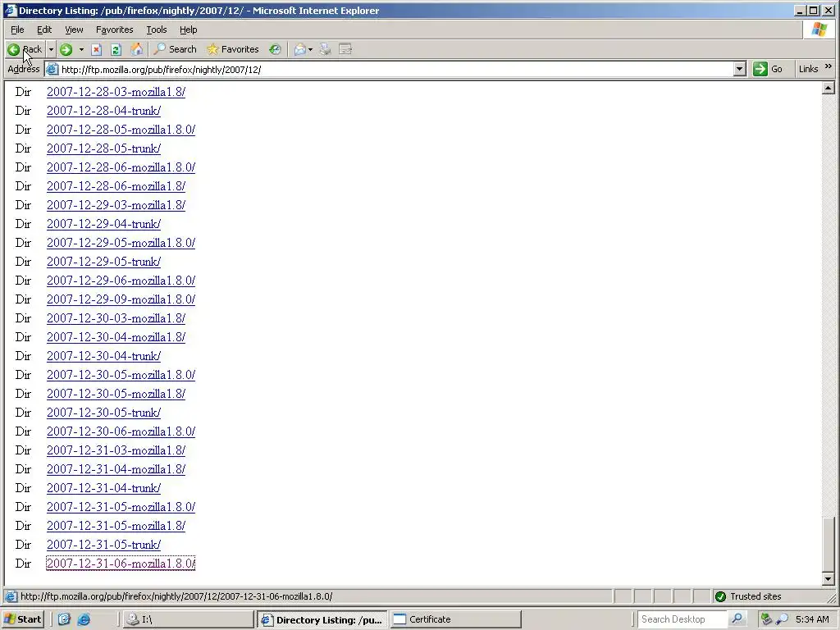The height and width of the screenshot is (630, 840).
Task: Open 2007-12-29-06-mozilla1.8.0/ link
Action: [x=121, y=281]
